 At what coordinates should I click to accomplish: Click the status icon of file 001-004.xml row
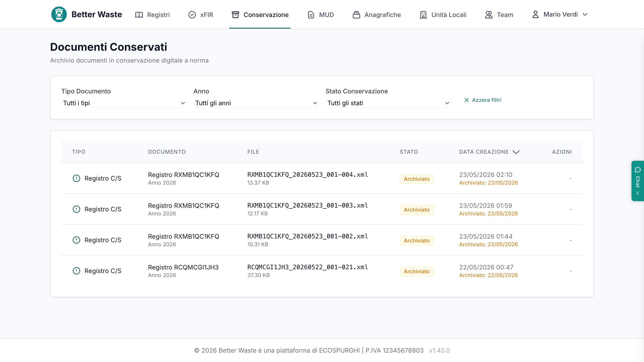tap(76, 178)
